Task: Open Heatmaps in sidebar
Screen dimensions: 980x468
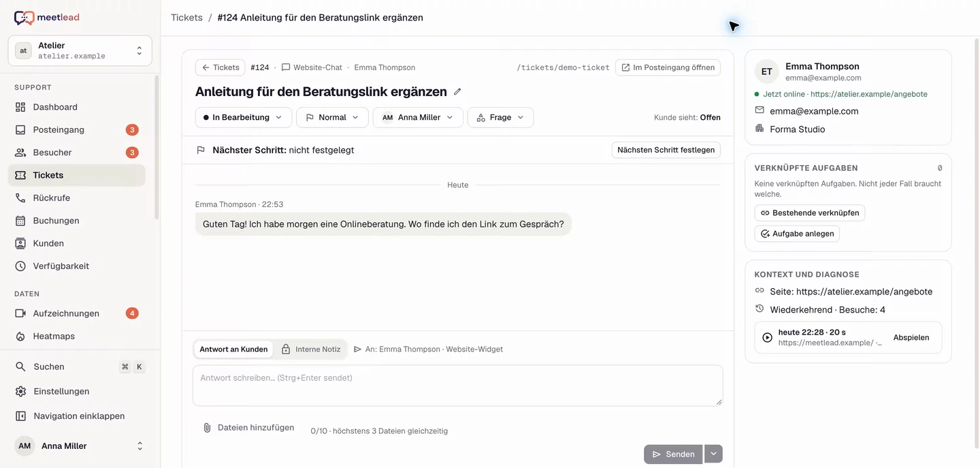Action: point(77,336)
